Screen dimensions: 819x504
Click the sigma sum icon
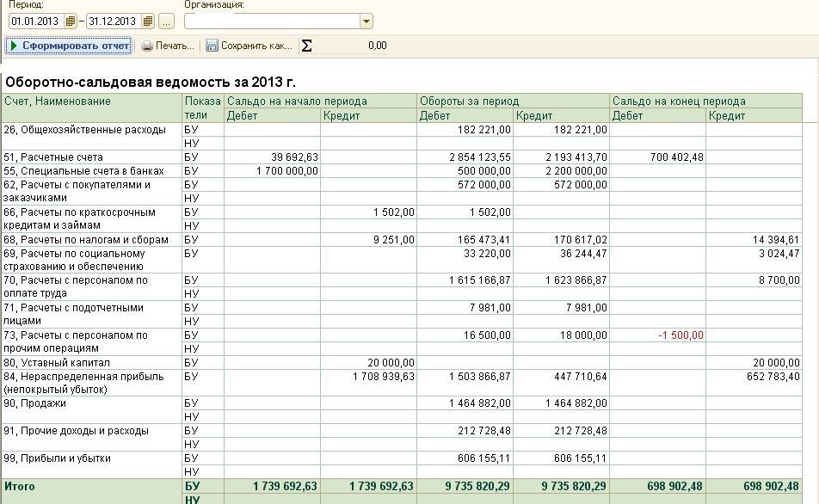[307, 46]
